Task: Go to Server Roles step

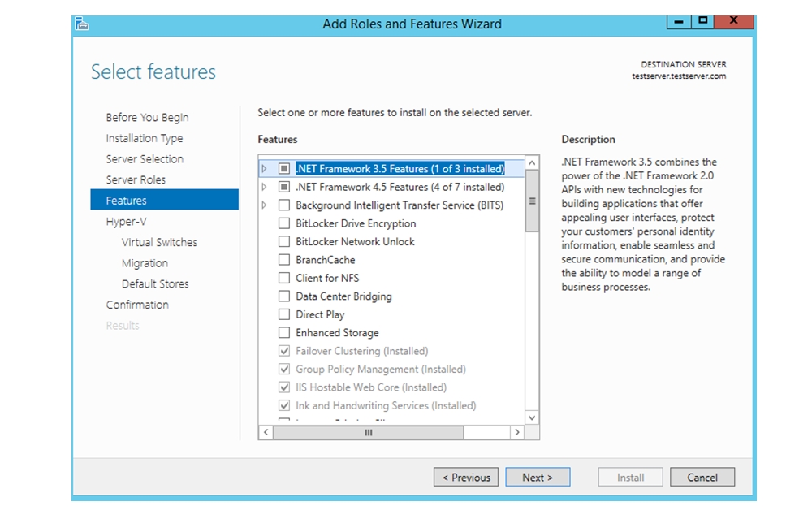Action: [136, 179]
